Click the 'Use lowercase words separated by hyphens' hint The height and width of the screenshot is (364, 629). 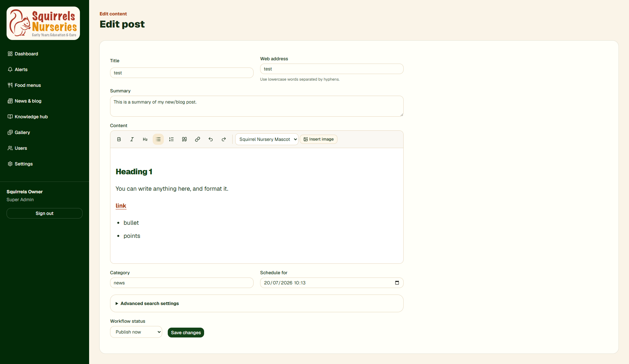click(300, 79)
